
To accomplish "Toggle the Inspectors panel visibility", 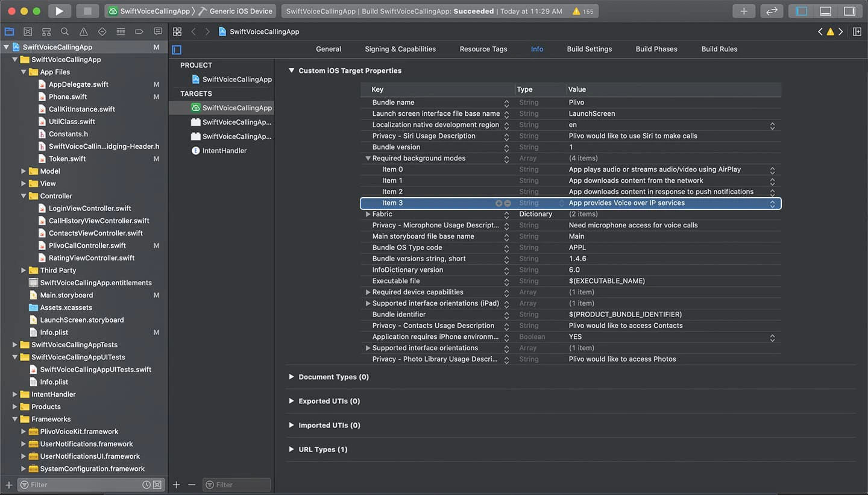I will coord(849,11).
